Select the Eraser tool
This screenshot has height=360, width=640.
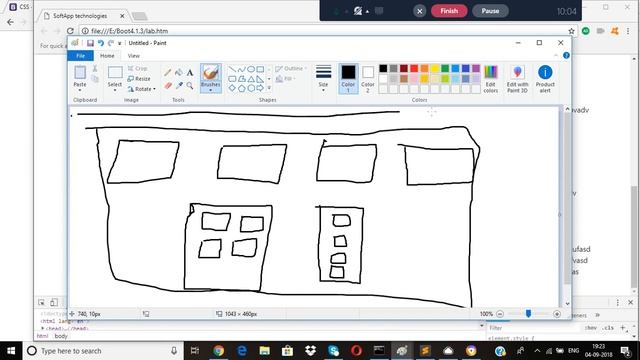tap(167, 85)
